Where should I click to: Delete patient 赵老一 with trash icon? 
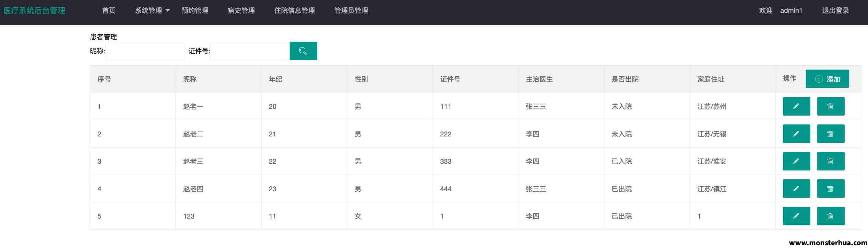pos(831,106)
